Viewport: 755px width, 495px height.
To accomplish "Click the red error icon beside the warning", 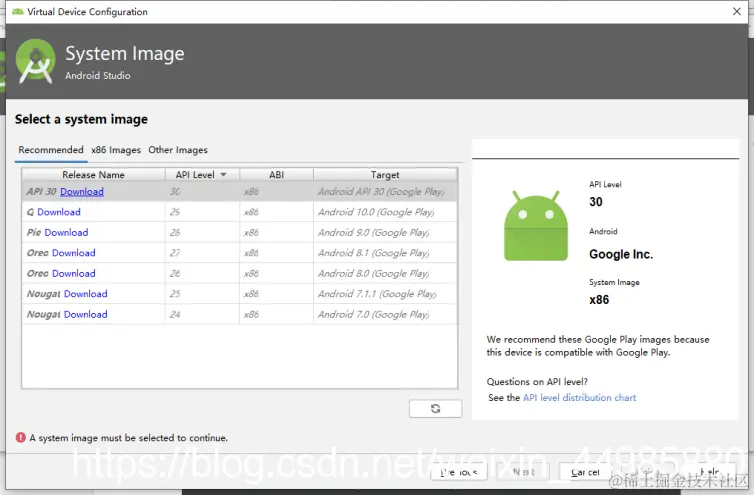I will 21,437.
